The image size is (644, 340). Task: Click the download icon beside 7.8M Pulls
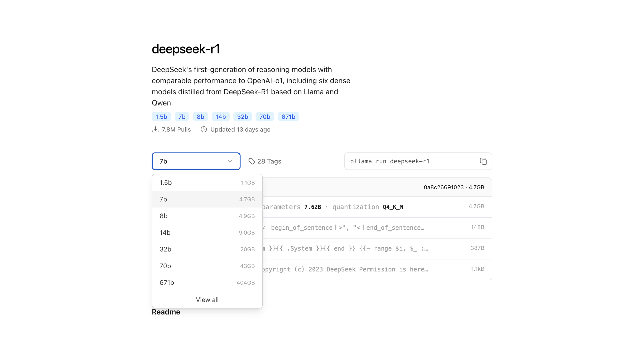point(155,129)
